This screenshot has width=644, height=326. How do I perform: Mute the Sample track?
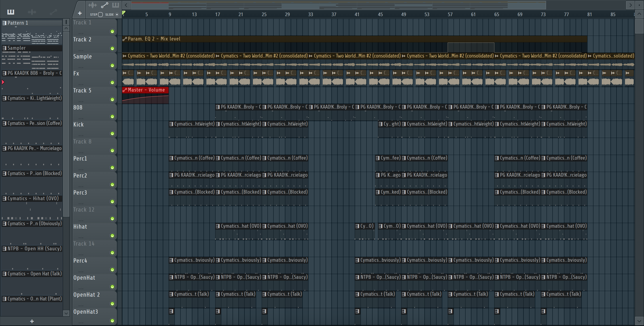(x=112, y=66)
